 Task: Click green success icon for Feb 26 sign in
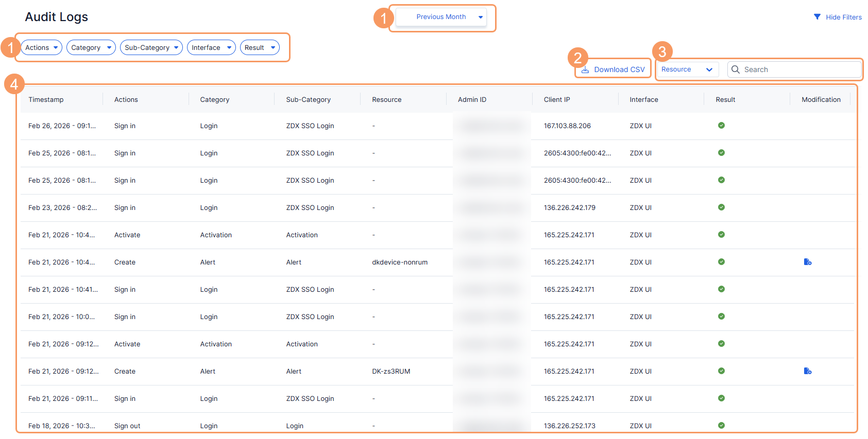point(721,126)
